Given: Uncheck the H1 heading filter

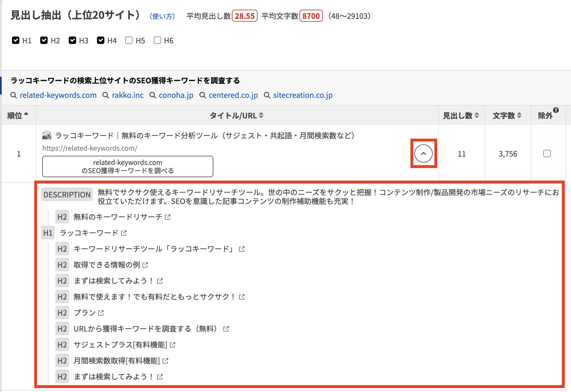Looking at the screenshot, I should click(x=16, y=40).
